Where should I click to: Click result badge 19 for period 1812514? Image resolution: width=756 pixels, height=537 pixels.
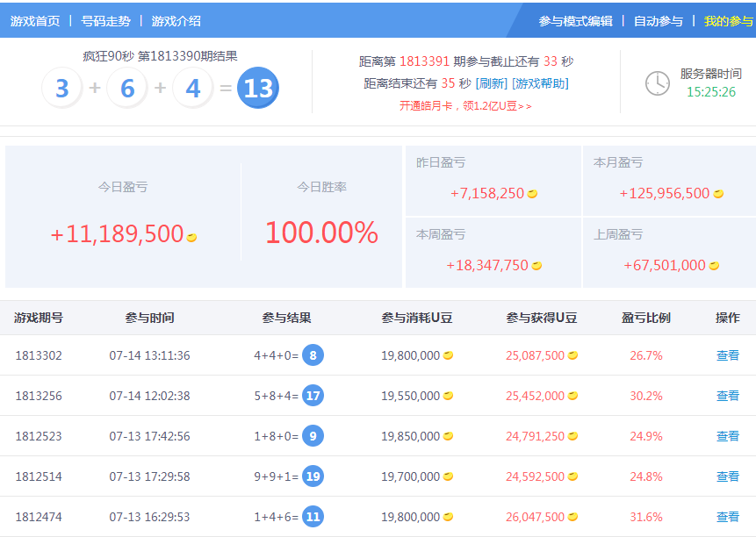[313, 476]
